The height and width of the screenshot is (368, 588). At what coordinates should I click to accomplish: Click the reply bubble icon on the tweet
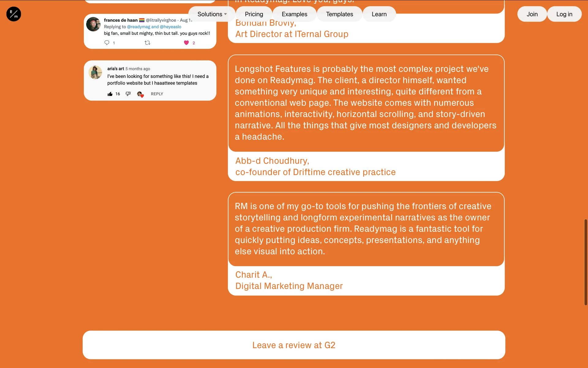coord(107,43)
